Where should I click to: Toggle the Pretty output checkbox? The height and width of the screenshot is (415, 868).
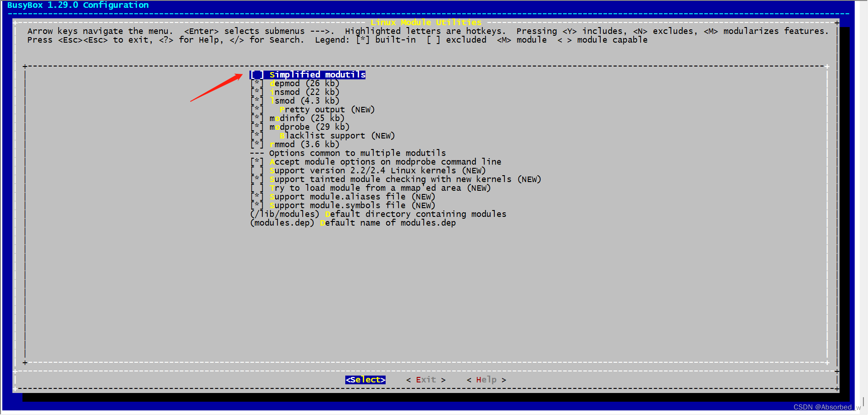[257, 110]
